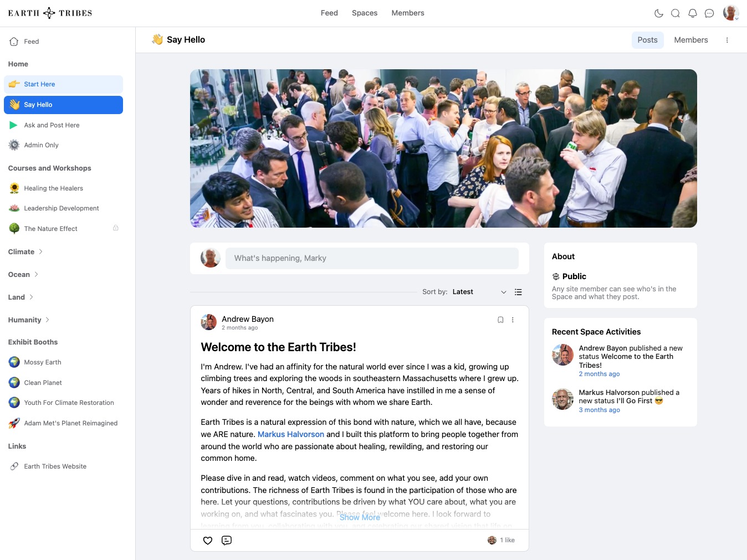Open the chat messages icon
Viewport: 747px width, 560px height.
(709, 13)
